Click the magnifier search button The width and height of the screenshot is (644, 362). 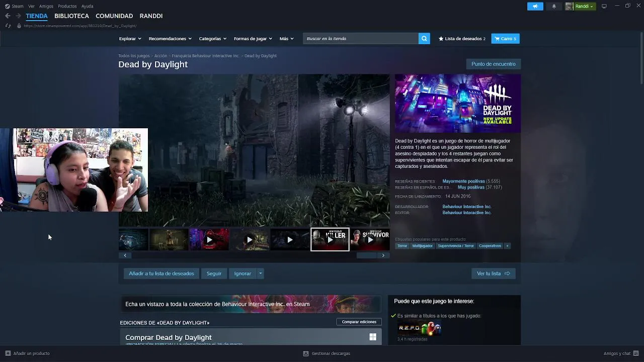click(424, 39)
